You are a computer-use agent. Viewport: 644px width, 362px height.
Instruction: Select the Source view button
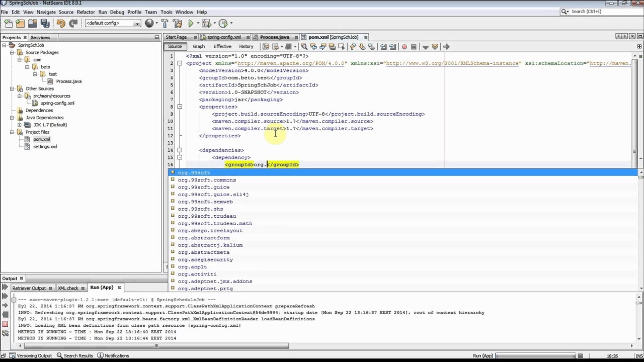[175, 47]
